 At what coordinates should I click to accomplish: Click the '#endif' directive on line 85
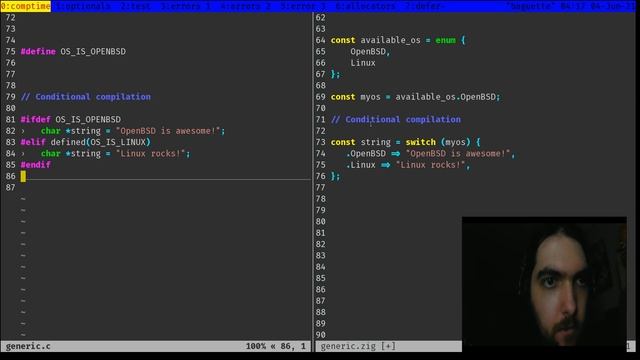36,165
